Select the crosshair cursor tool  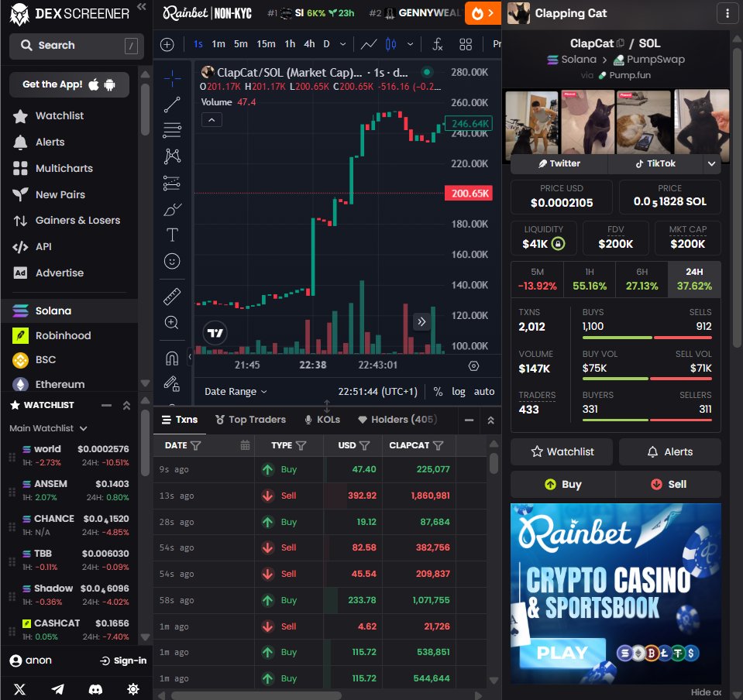tap(172, 78)
